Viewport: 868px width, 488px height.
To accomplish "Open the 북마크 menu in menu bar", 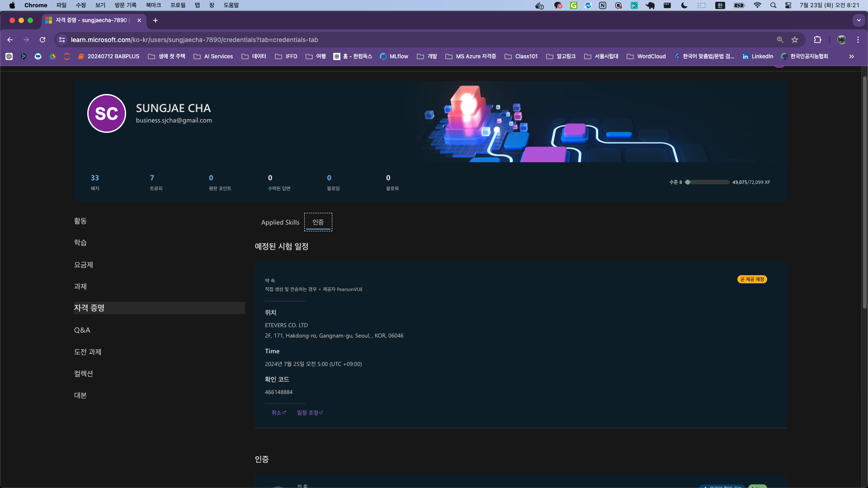I will pyautogui.click(x=153, y=5).
